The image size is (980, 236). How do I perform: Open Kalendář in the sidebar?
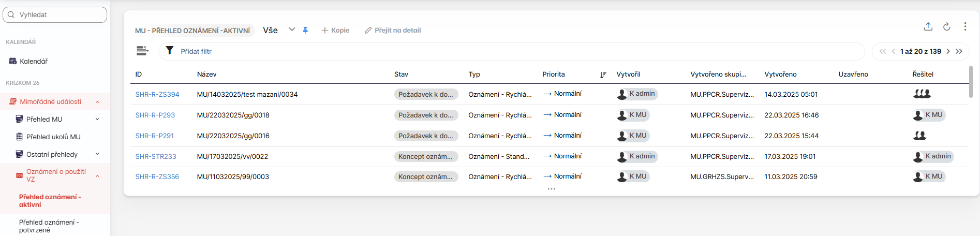click(33, 61)
